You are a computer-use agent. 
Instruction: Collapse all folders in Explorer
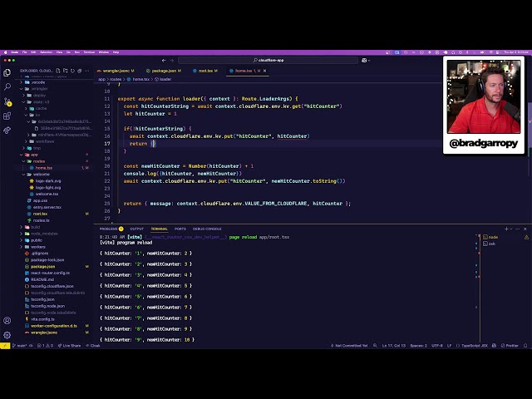80,71
